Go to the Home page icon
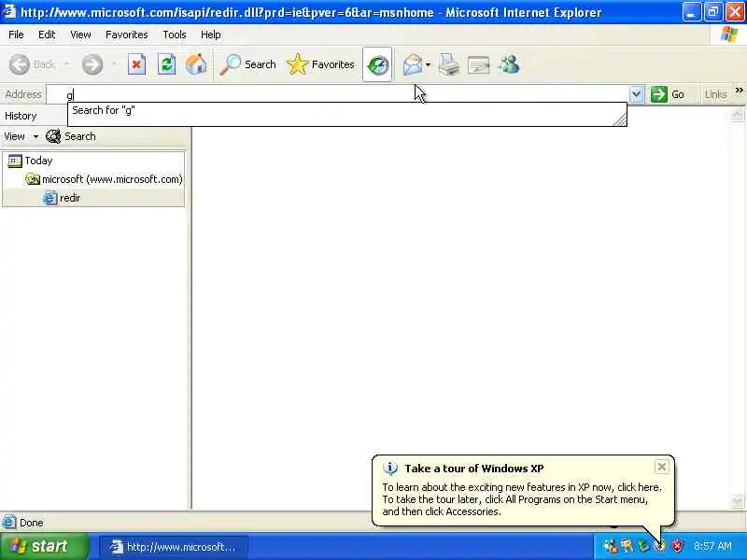This screenshot has height=560, width=747. pos(196,64)
